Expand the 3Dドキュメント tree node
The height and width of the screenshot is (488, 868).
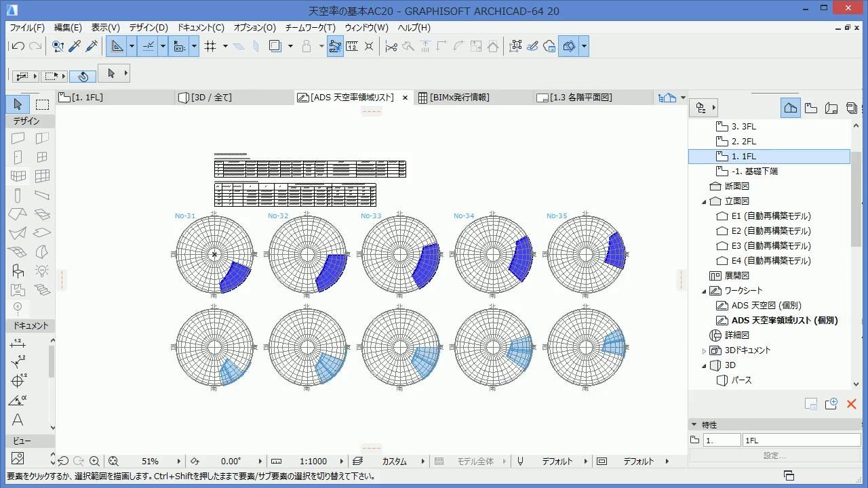coord(704,350)
